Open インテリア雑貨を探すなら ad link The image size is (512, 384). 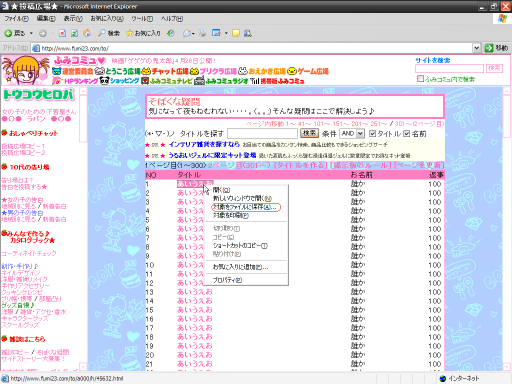coord(204,144)
